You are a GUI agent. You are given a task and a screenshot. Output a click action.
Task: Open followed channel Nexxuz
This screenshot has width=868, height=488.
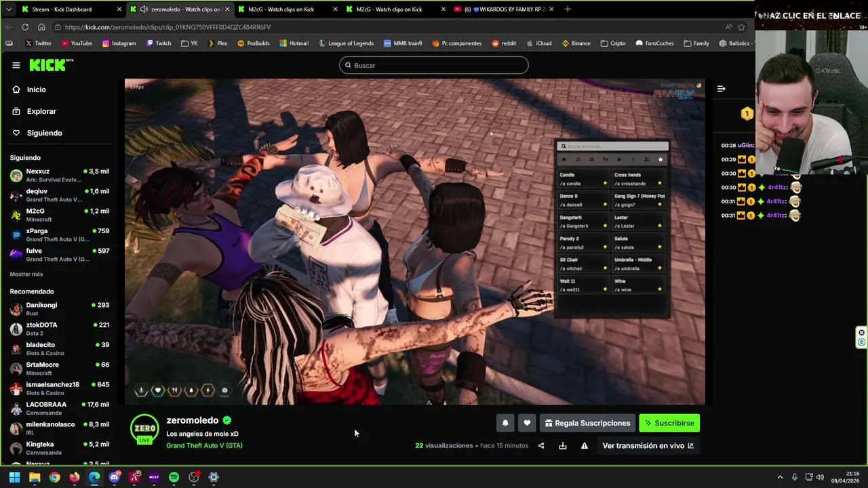coord(60,176)
